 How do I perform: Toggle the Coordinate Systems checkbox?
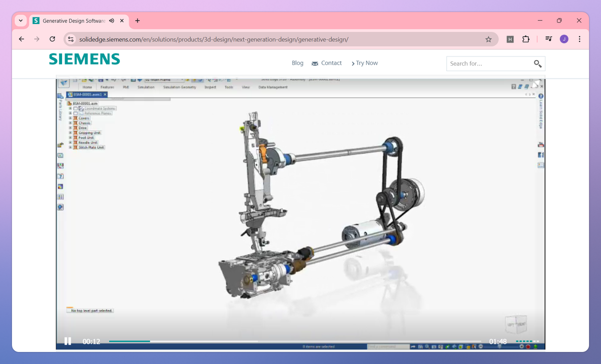76,108
